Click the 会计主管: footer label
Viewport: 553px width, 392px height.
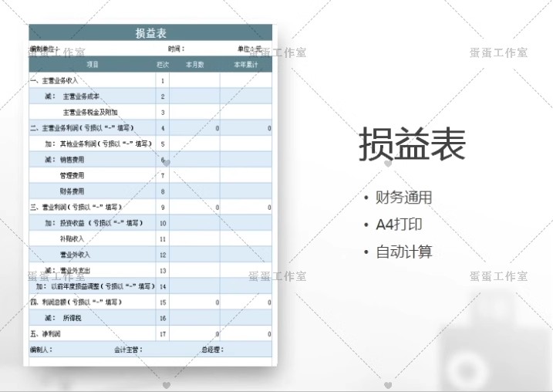click(128, 350)
